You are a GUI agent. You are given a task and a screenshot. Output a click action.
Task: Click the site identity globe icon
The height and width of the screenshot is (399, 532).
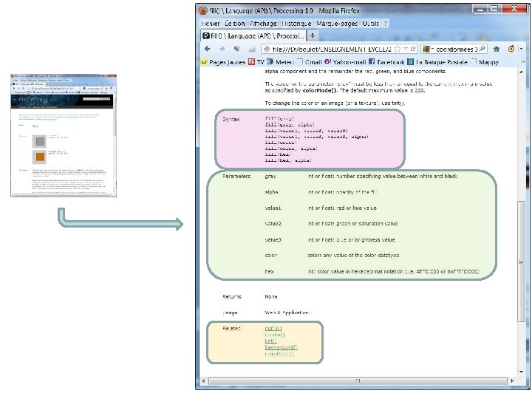click(x=267, y=50)
